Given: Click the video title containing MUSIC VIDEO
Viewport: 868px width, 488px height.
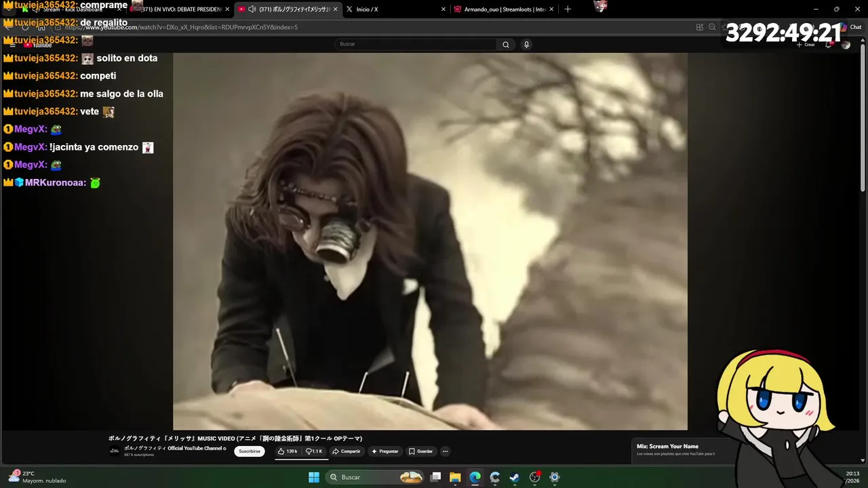Looking at the screenshot, I should tap(235, 439).
